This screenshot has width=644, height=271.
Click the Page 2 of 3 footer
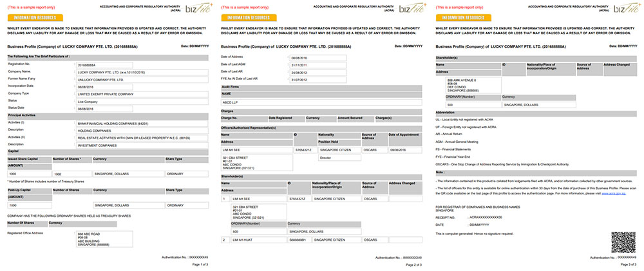414,265
